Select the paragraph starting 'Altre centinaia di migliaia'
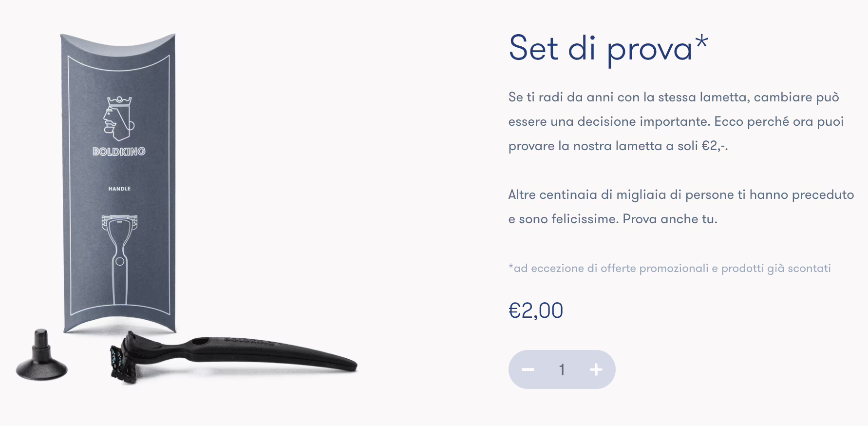 tap(677, 206)
